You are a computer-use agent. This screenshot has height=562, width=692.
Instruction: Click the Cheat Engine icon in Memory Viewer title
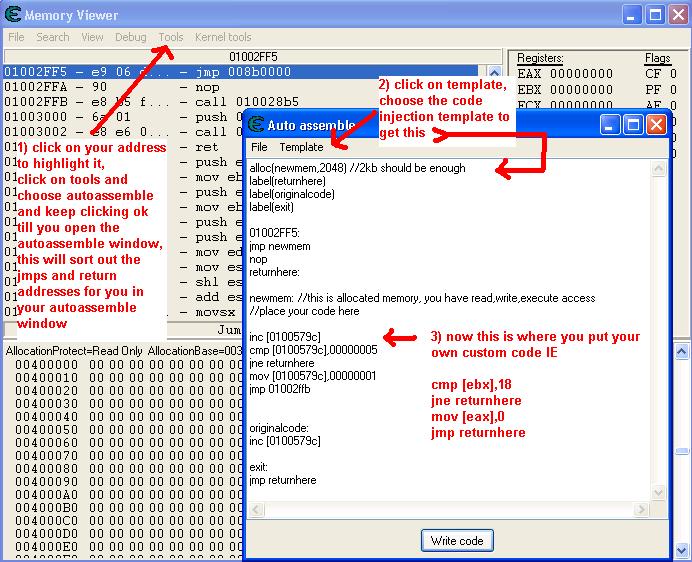13,14
